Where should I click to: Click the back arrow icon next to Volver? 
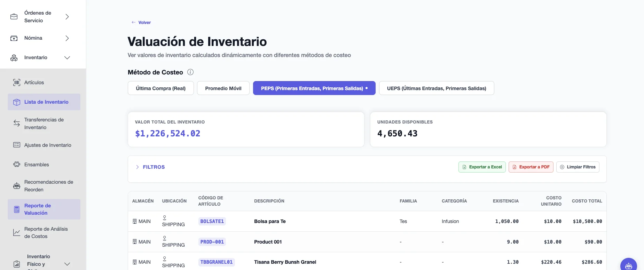133,22
